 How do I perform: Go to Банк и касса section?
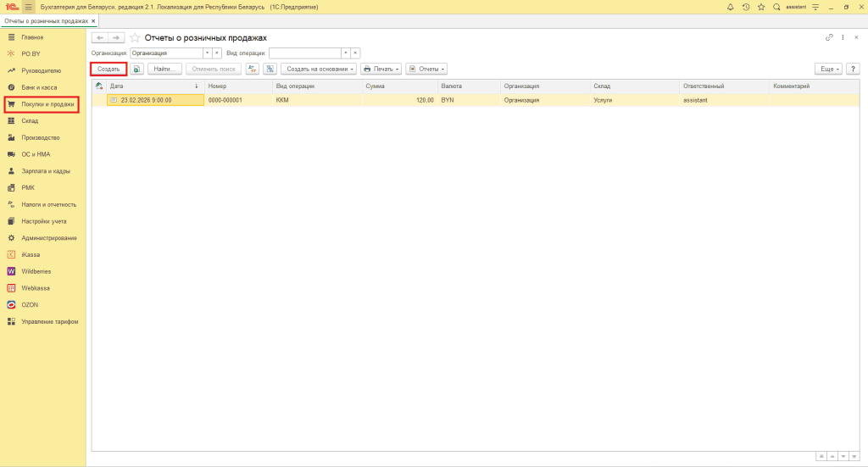pos(39,87)
